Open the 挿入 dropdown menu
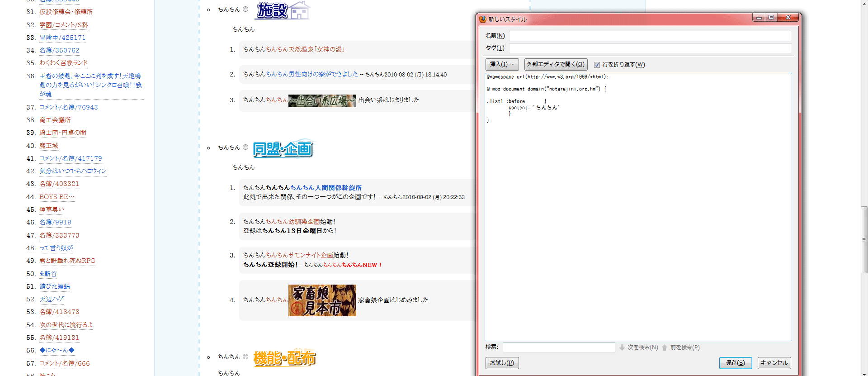This screenshot has height=376, width=868. click(502, 64)
